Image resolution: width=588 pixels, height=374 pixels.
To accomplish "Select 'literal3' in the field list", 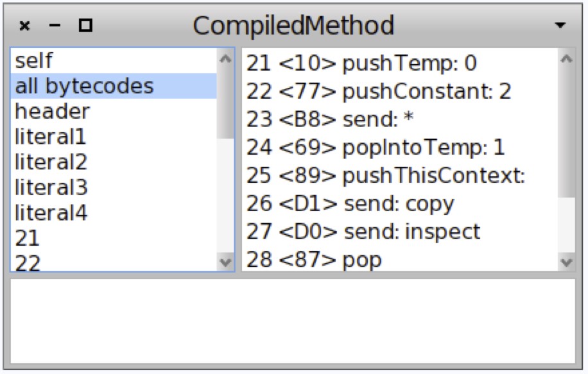I will click(x=51, y=187).
